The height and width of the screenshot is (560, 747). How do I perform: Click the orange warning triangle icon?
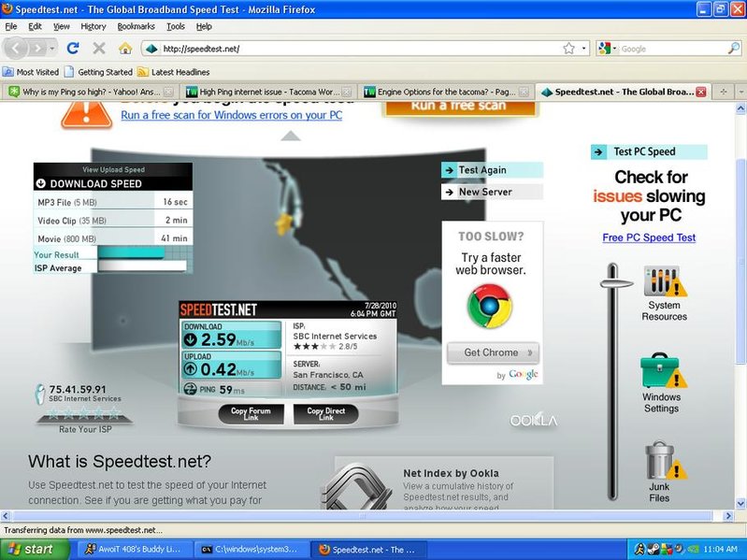pos(86,115)
